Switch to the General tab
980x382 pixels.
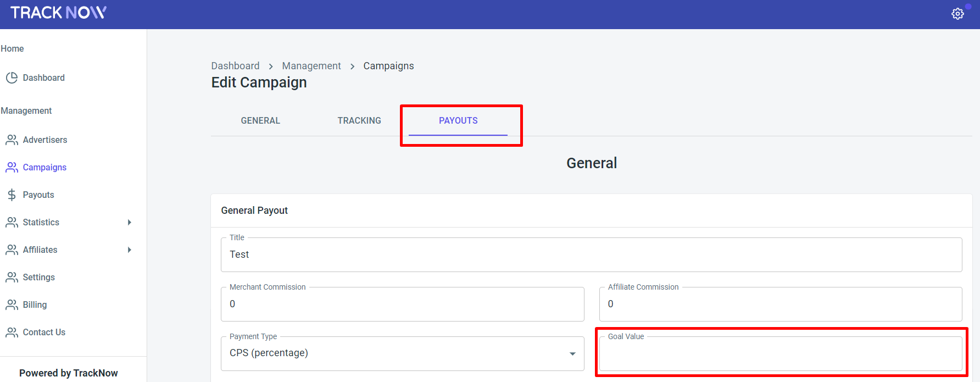[x=260, y=120]
